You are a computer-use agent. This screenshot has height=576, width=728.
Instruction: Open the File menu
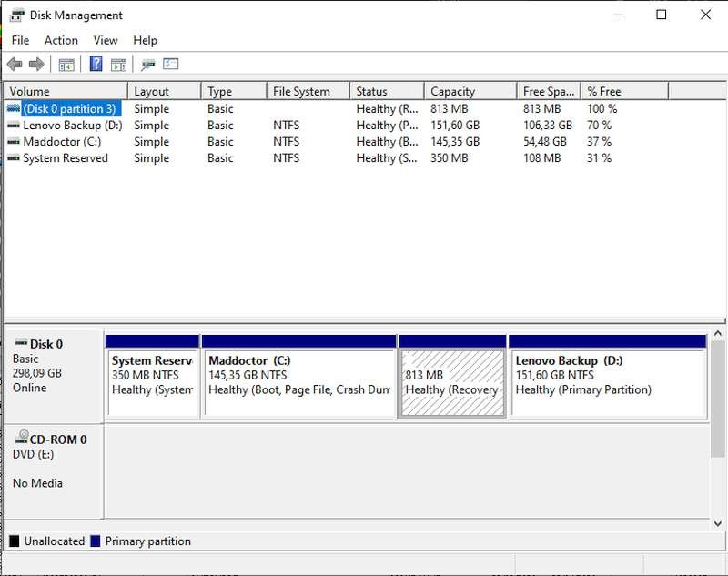pos(20,40)
